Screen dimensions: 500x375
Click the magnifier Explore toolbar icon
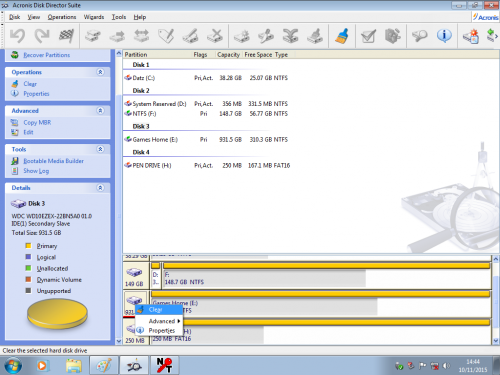coord(419,36)
